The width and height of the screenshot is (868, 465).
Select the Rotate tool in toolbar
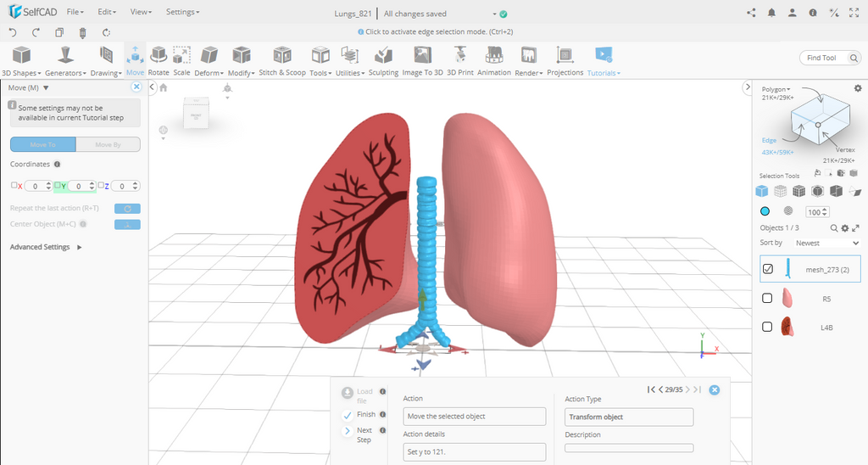(159, 59)
